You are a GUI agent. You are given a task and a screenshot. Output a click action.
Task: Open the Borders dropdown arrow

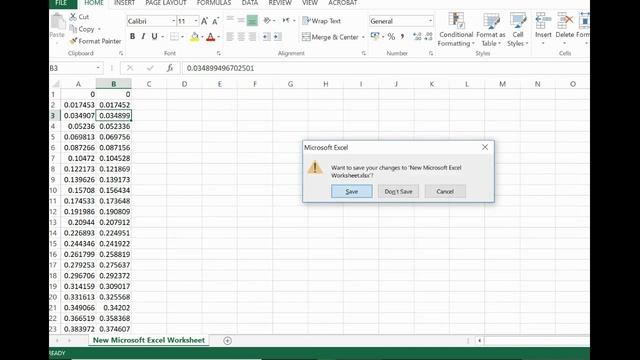click(182, 37)
